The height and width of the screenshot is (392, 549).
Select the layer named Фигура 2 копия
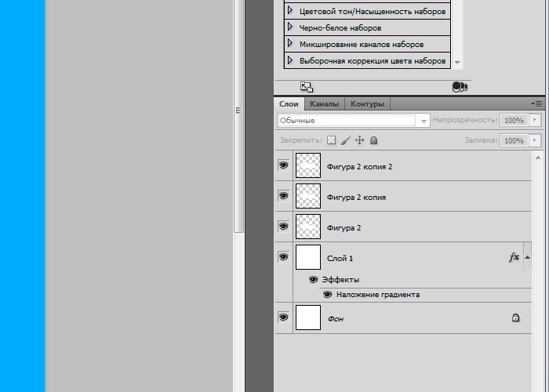click(356, 198)
